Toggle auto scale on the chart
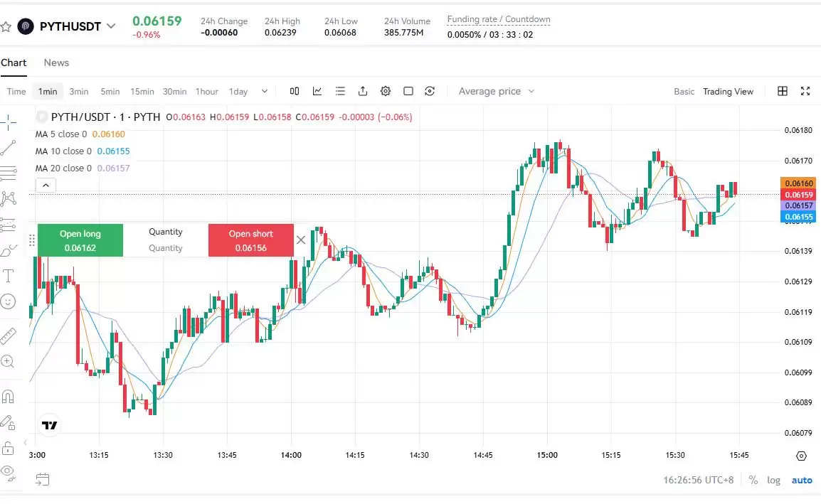 click(802, 480)
